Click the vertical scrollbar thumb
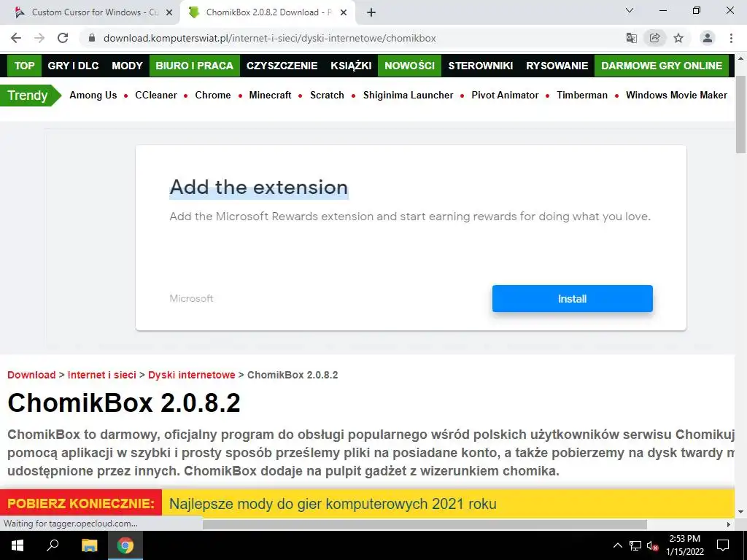 click(x=741, y=114)
